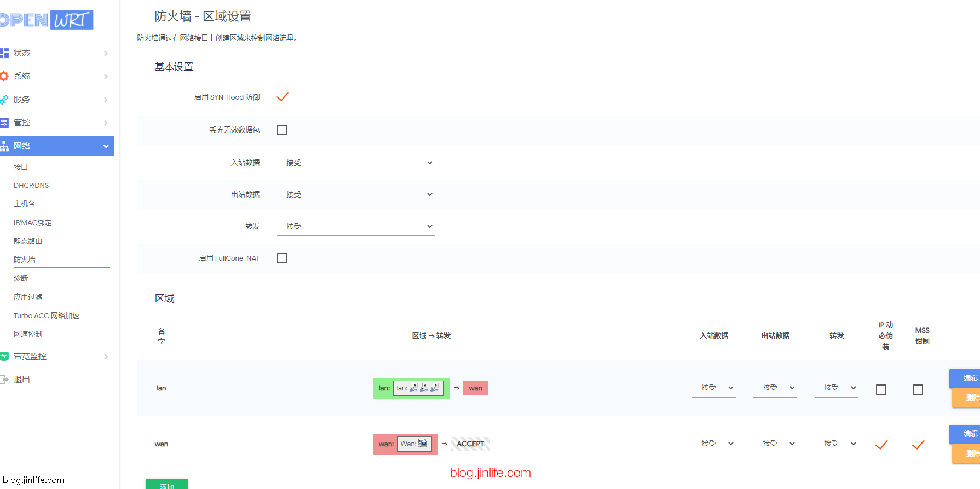This screenshot has width=980, height=489.
Task: Check IP动态伪装 for lan zone
Action: 881,389
